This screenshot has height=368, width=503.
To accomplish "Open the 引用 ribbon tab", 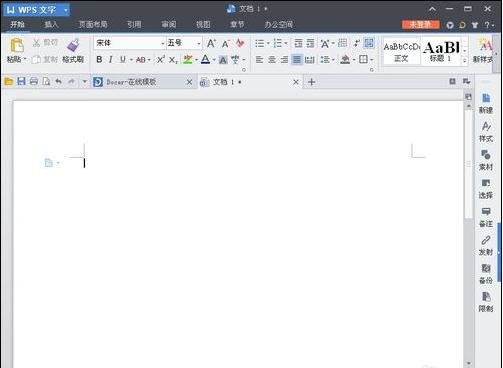I will (x=134, y=24).
